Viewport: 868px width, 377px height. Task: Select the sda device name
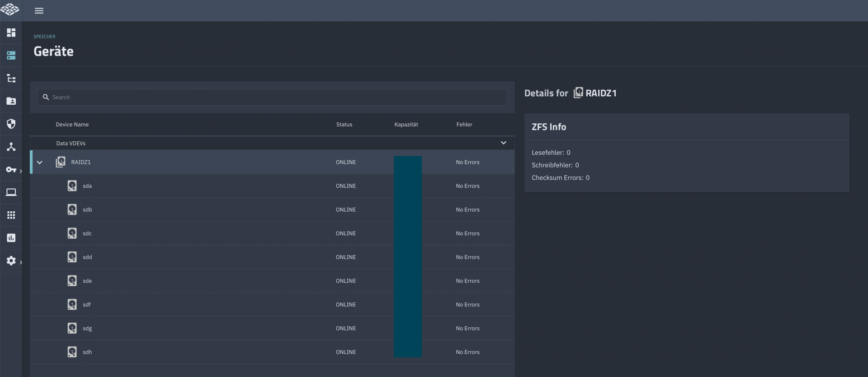click(87, 186)
